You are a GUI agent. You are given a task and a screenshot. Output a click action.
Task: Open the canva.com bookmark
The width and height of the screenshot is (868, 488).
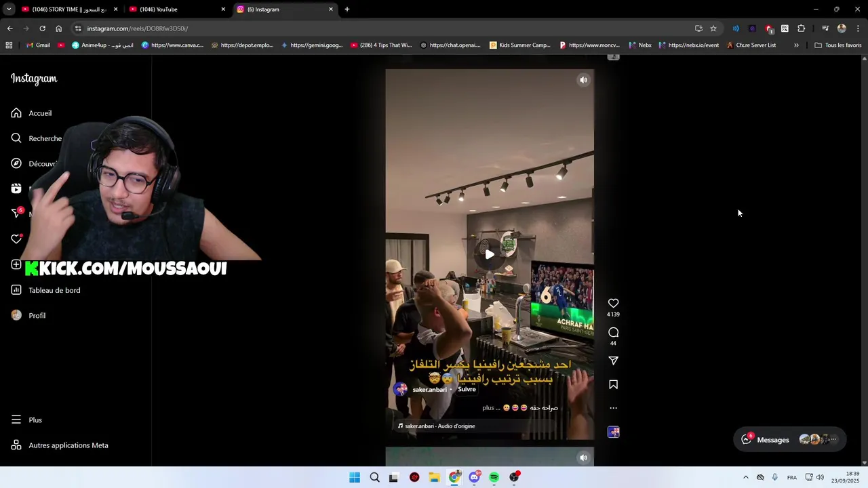point(172,45)
